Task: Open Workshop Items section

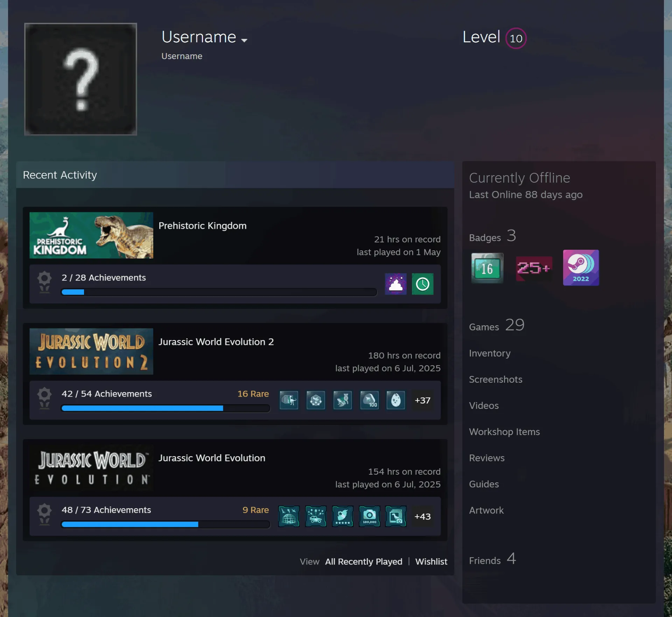Action: (x=504, y=432)
